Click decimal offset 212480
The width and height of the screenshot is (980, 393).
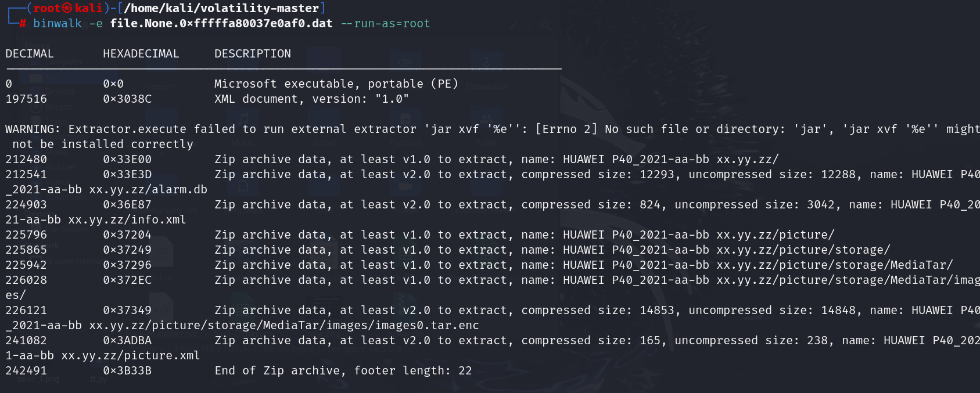coord(26,159)
